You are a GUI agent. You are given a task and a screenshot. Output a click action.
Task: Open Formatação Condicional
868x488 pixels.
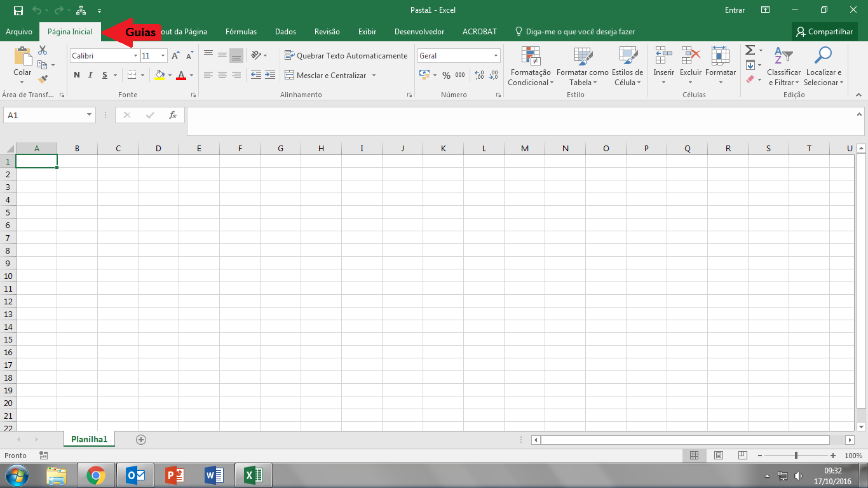(x=530, y=67)
